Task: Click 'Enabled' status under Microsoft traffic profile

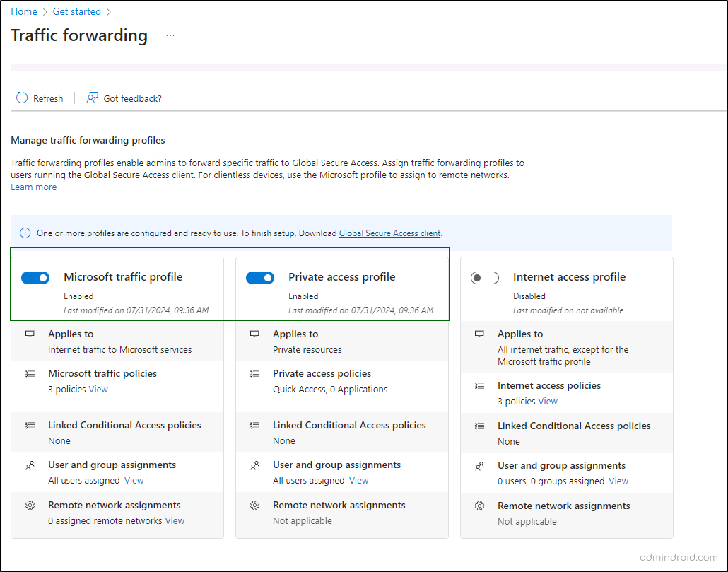Action: (x=78, y=296)
